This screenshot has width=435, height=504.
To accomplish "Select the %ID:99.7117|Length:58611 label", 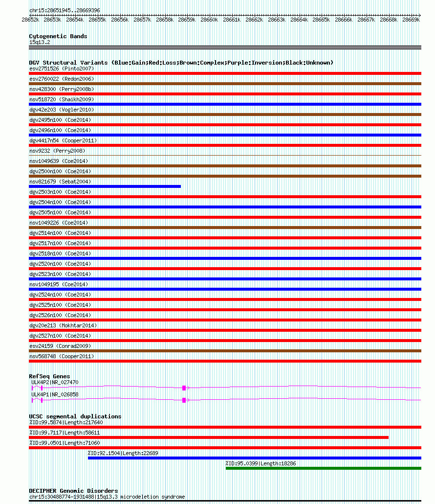I will [x=65, y=433].
